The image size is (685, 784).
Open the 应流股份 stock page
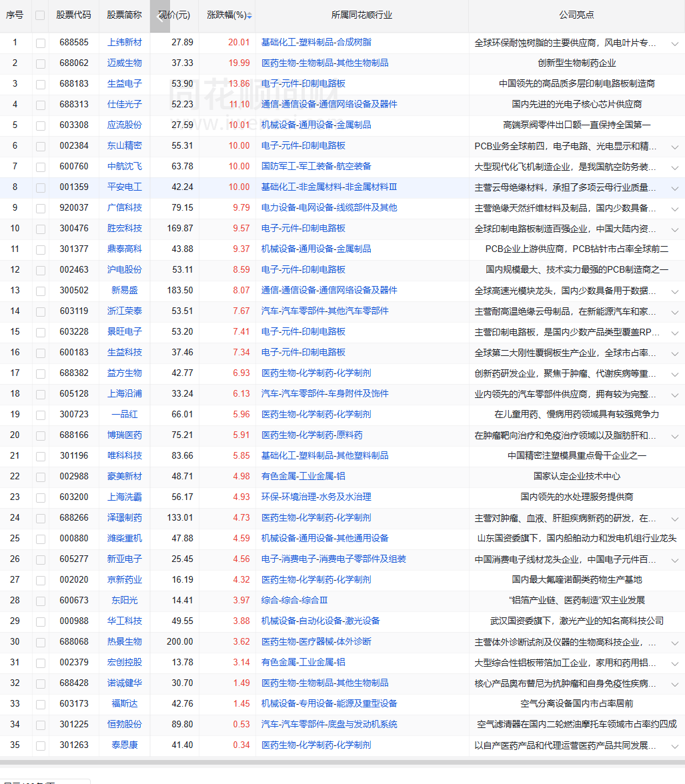(x=125, y=125)
